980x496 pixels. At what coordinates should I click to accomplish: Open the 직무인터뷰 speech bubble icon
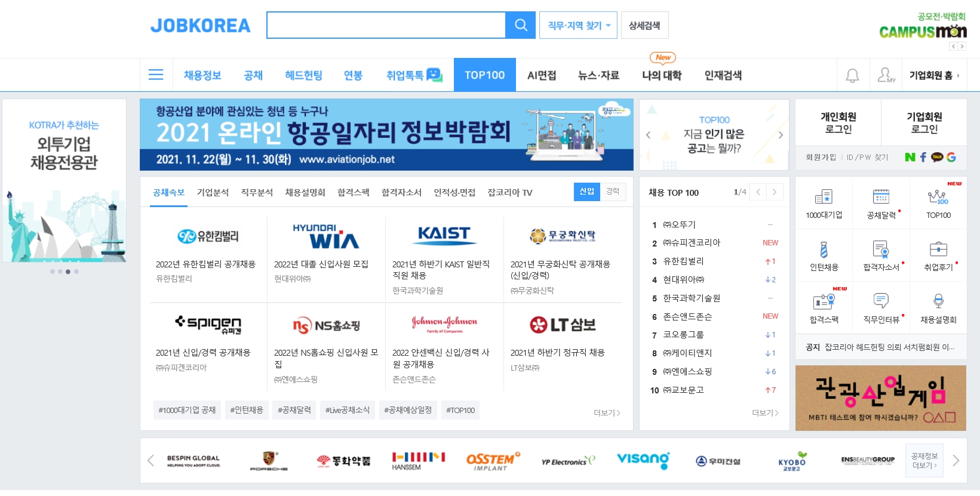[x=881, y=300]
